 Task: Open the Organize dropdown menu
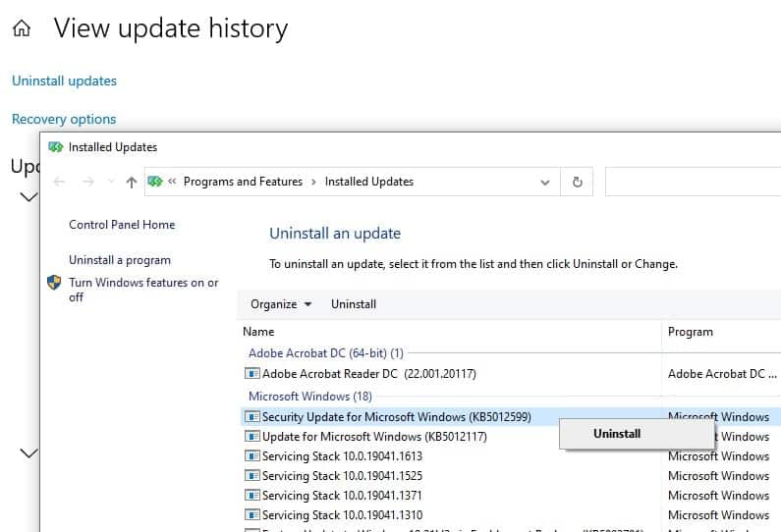[280, 304]
